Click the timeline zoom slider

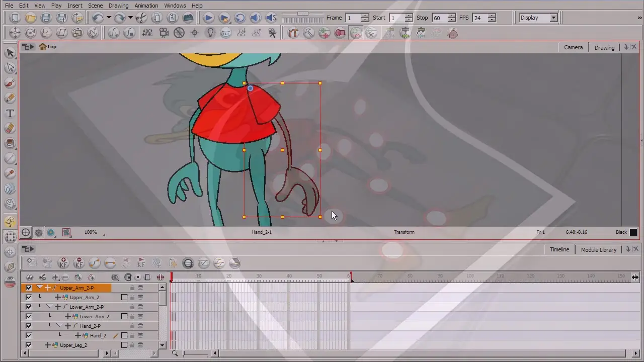tap(196, 353)
